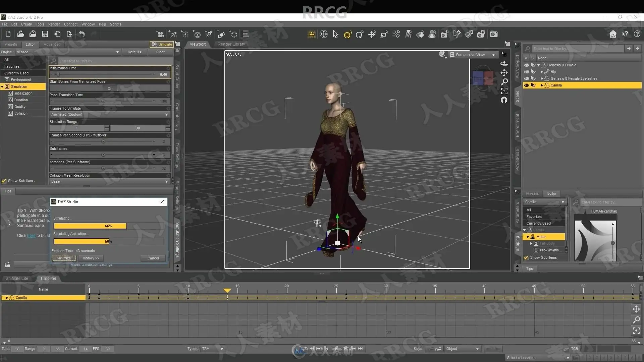Click the Render camera icon
Screen dimensions: 644x362
(x=493, y=34)
